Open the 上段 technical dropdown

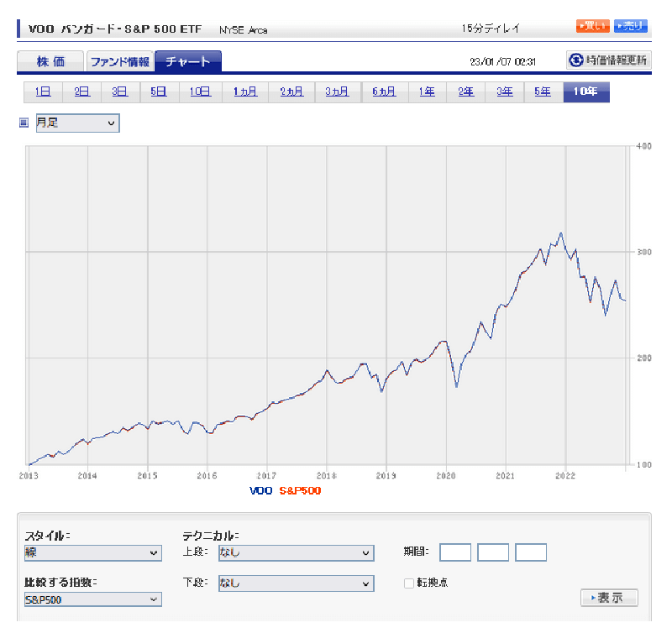[297, 553]
